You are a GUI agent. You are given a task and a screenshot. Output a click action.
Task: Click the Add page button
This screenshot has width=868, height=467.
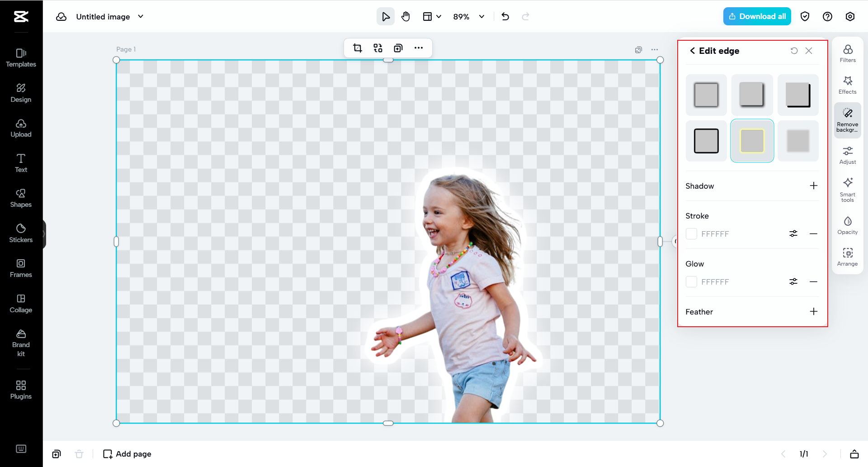pyautogui.click(x=127, y=454)
